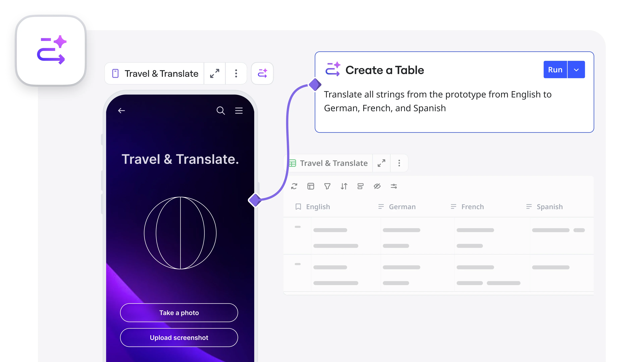Click the group rows icon
The height and width of the screenshot is (362, 644).
point(361,186)
